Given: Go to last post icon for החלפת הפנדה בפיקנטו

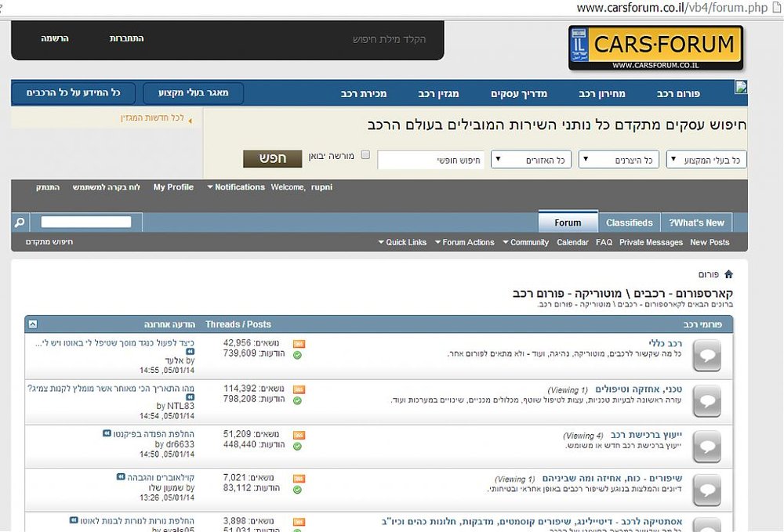Looking at the screenshot, I should pyautogui.click(x=107, y=433).
